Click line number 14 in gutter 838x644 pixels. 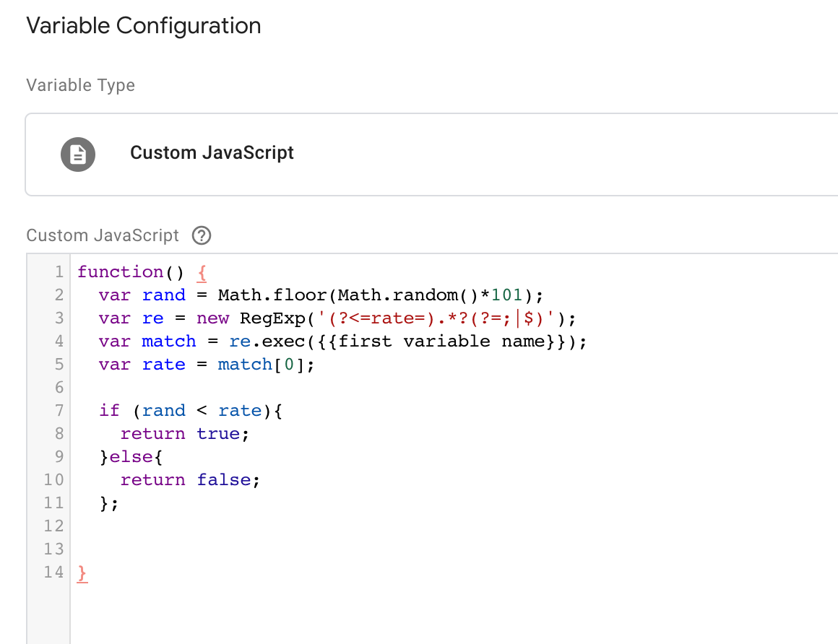pos(53,573)
